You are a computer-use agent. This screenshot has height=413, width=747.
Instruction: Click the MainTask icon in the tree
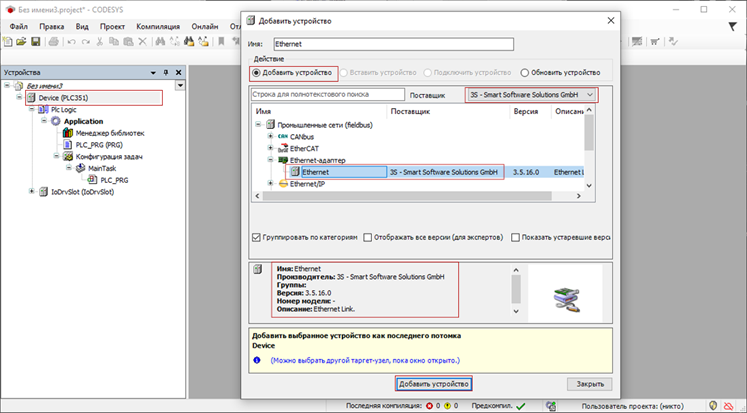(80, 168)
